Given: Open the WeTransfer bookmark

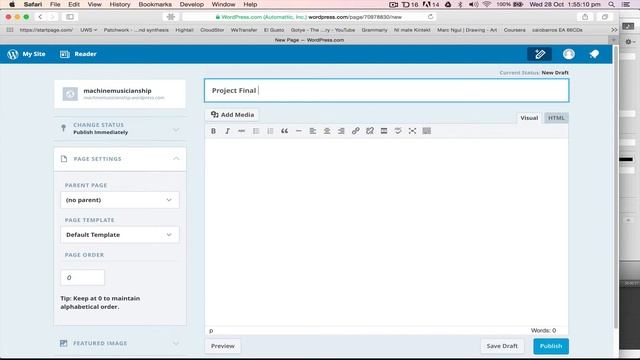Looking at the screenshot, I should click(x=244, y=30).
